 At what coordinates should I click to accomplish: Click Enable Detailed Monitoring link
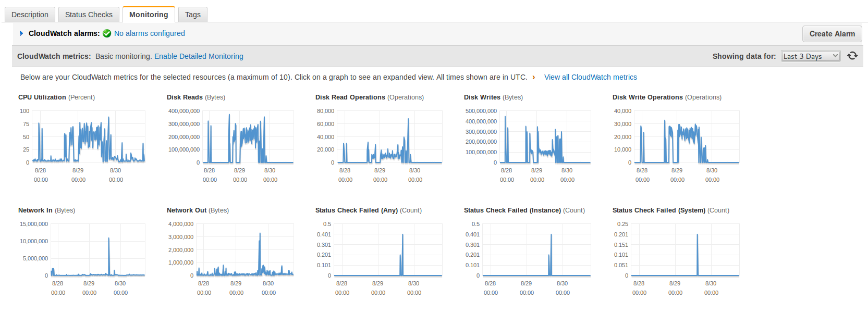pos(199,56)
